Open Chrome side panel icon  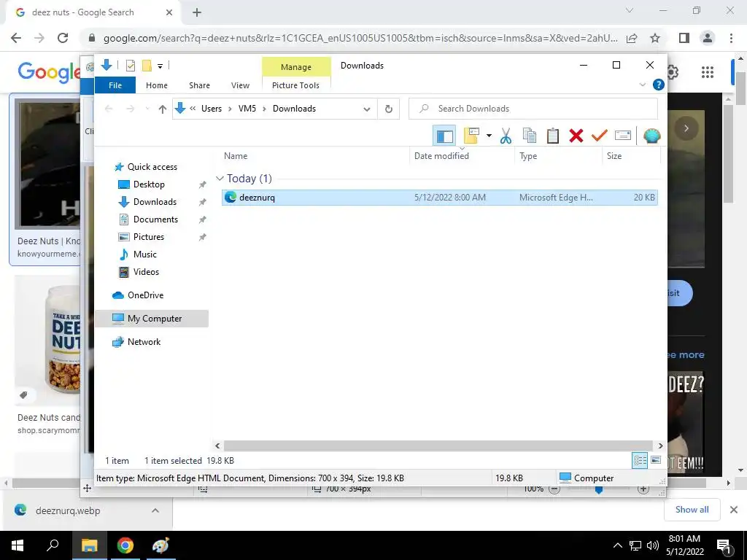[x=684, y=38]
